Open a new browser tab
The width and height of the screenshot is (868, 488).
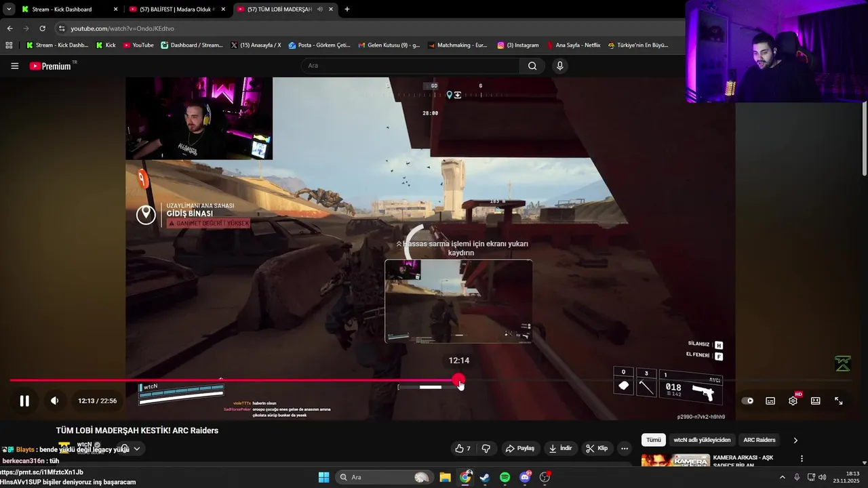[x=347, y=9]
